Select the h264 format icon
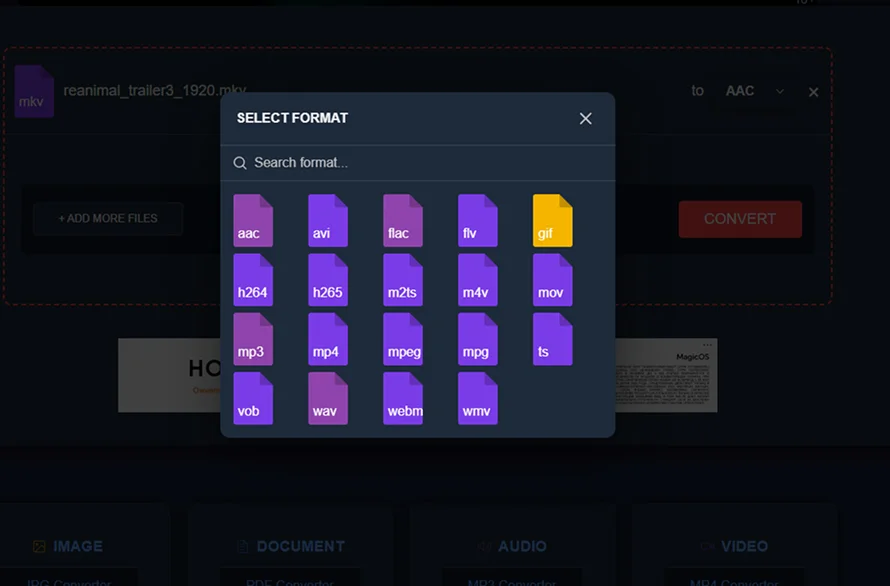890x586 pixels. (x=253, y=280)
